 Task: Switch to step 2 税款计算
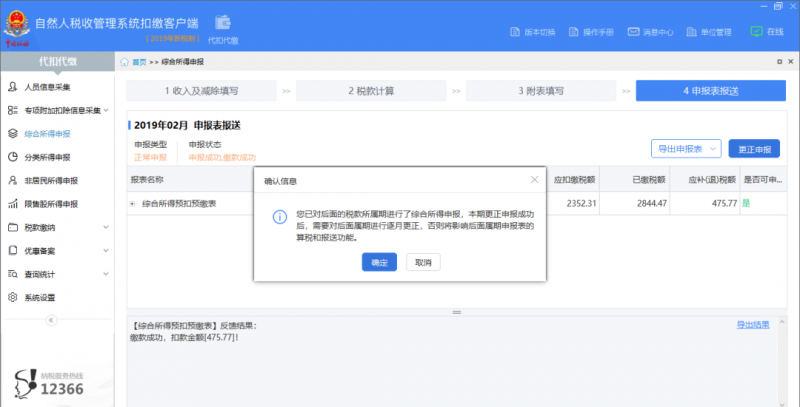[371, 91]
